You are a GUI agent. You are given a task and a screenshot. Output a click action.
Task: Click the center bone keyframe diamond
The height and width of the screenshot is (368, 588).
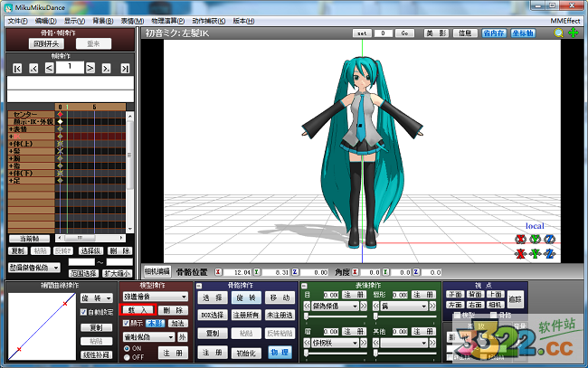tap(61, 115)
